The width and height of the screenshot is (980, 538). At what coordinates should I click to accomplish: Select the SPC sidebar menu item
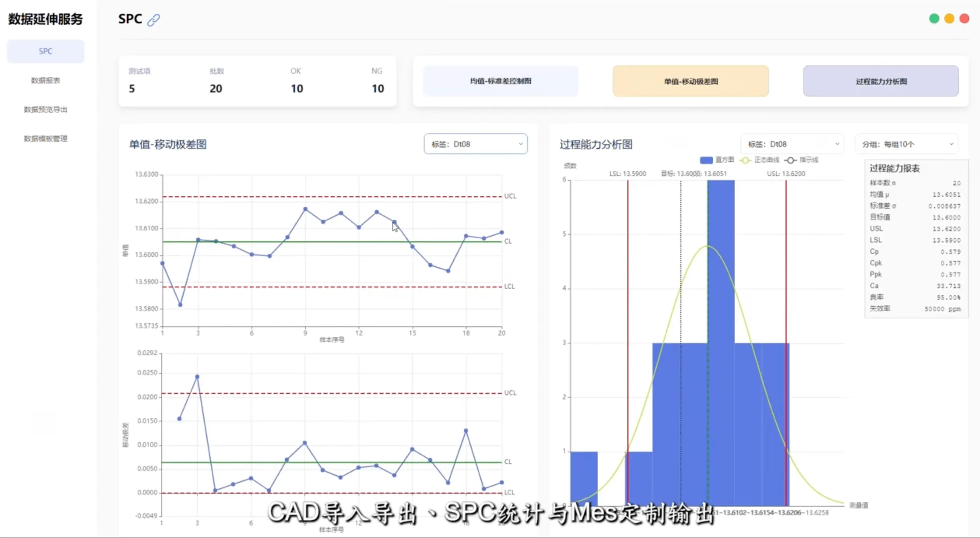point(46,51)
